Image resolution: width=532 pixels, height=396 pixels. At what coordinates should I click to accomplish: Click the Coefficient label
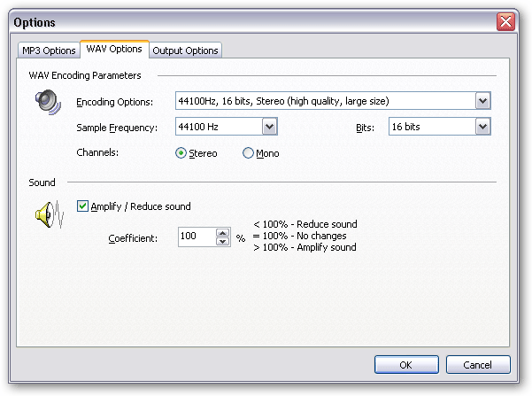click(133, 238)
